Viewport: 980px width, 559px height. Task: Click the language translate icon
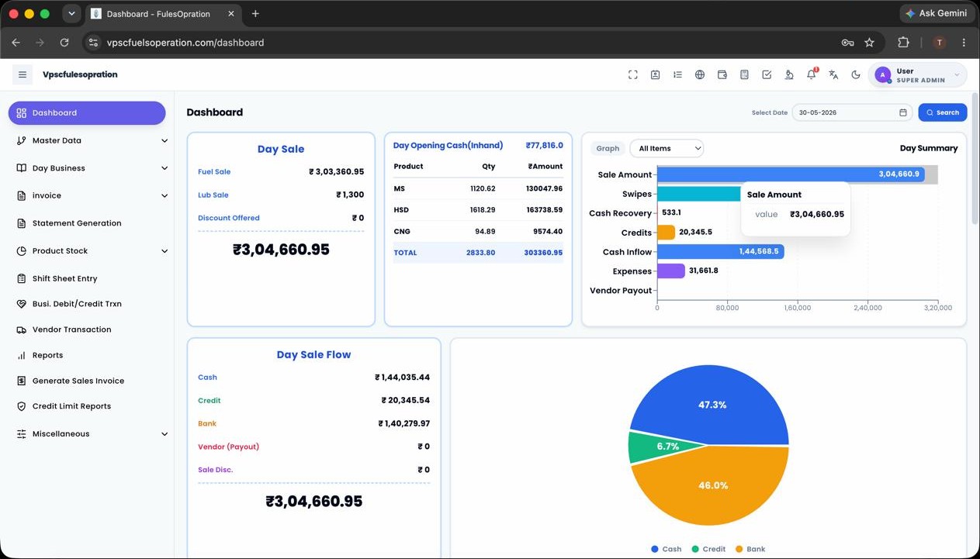833,74
